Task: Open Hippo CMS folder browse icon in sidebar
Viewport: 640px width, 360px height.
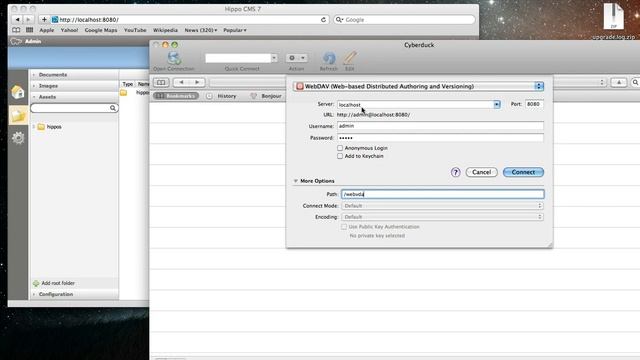Action: 18,116
